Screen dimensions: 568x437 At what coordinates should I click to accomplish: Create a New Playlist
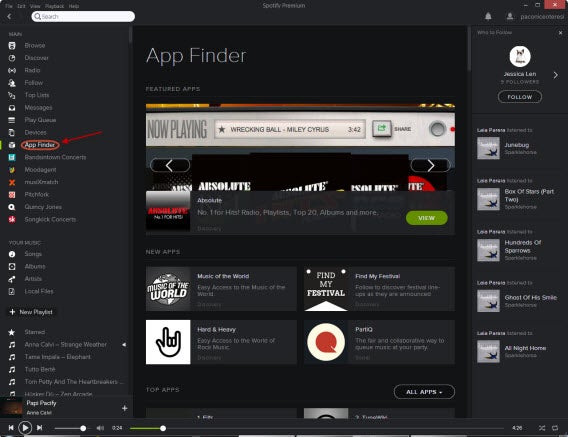31,312
